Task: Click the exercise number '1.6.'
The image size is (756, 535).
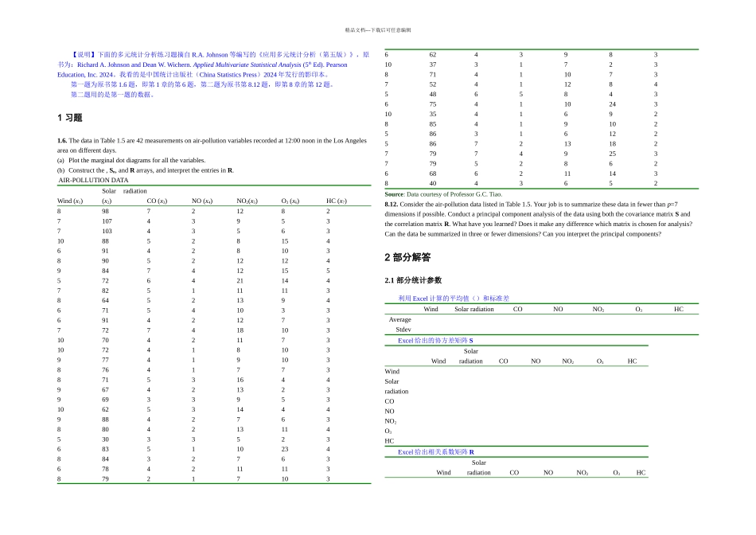Action: [x=62, y=141]
